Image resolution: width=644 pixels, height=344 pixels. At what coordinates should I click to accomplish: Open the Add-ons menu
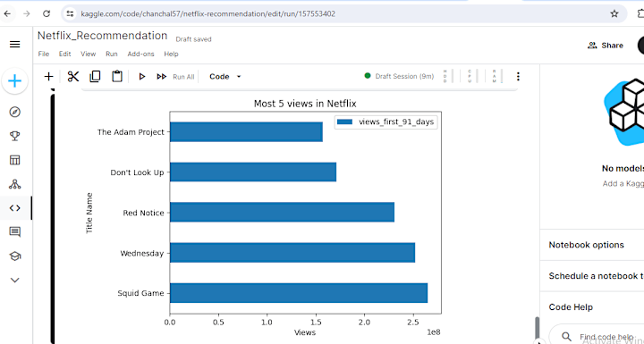141,54
